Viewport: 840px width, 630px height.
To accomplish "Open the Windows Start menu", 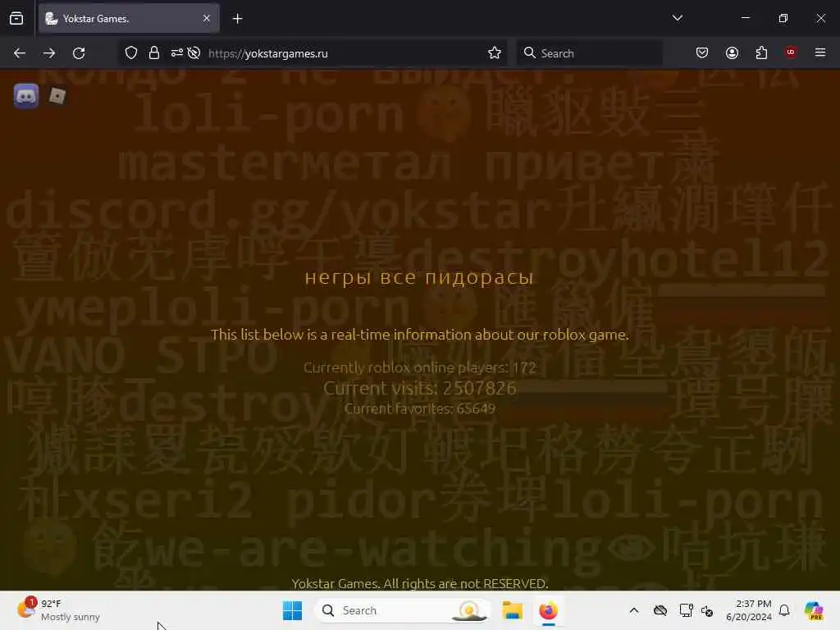I will coord(293,610).
